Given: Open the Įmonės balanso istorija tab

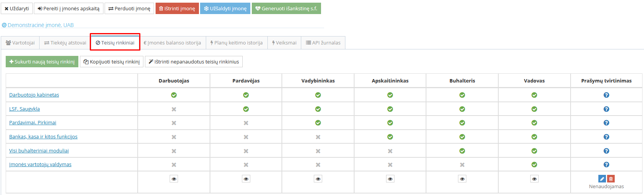Looking at the screenshot, I should 172,43.
